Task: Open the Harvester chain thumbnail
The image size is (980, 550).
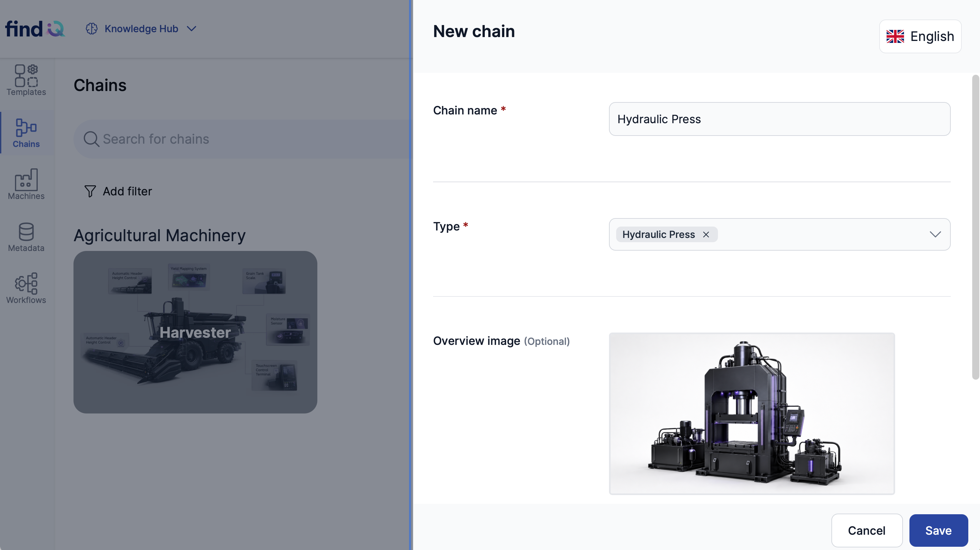Action: (195, 332)
